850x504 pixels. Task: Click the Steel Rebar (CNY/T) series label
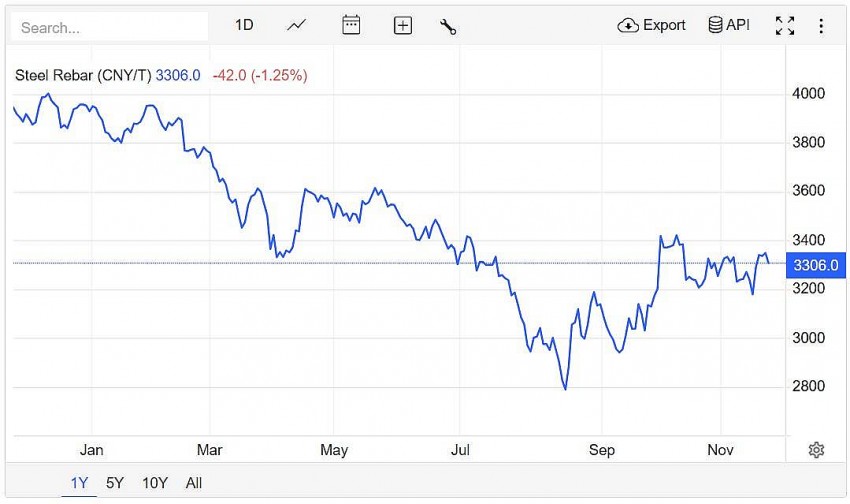pos(83,75)
